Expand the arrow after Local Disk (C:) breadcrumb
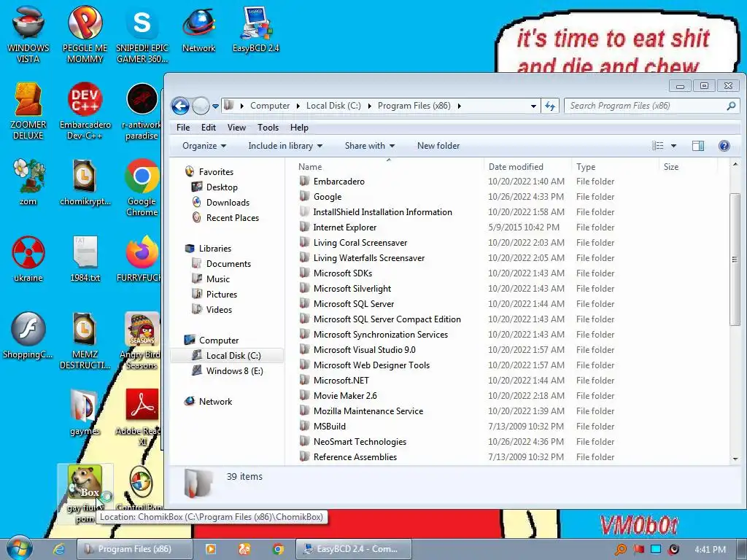 [369, 106]
